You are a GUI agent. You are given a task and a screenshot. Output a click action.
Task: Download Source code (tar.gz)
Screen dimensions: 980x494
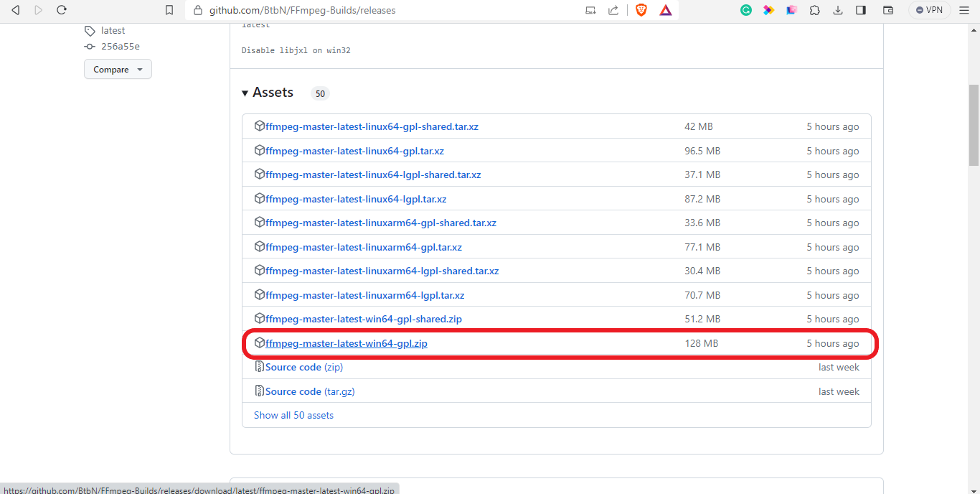coord(310,391)
